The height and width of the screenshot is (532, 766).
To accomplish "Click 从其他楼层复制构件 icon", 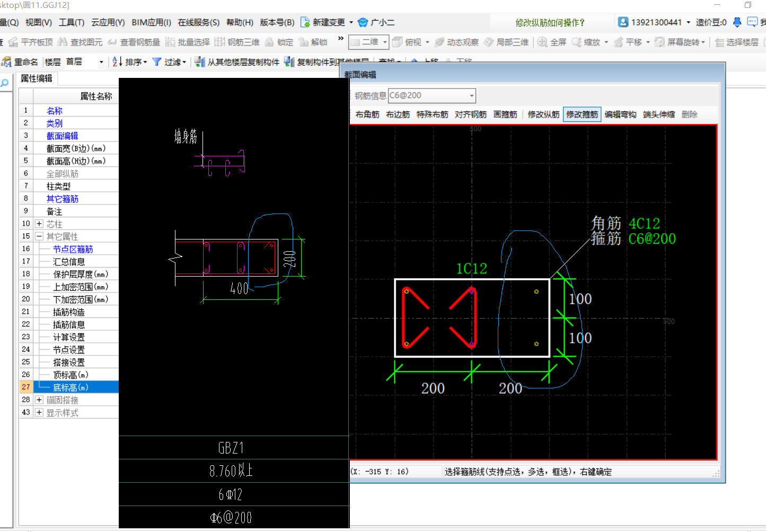I will 200,62.
